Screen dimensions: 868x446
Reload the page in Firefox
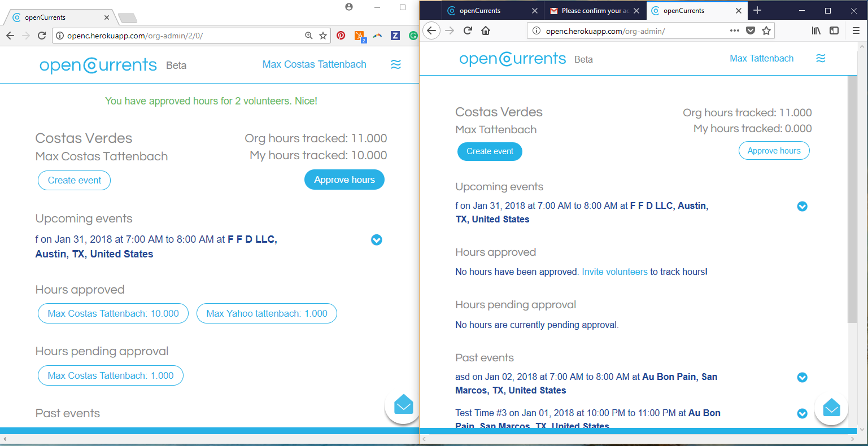468,30
